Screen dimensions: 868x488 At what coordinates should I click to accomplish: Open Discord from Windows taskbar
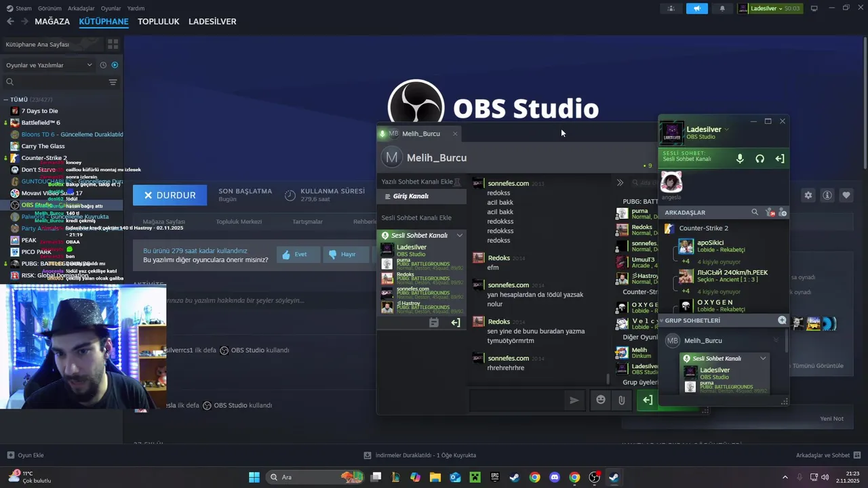(x=554, y=477)
